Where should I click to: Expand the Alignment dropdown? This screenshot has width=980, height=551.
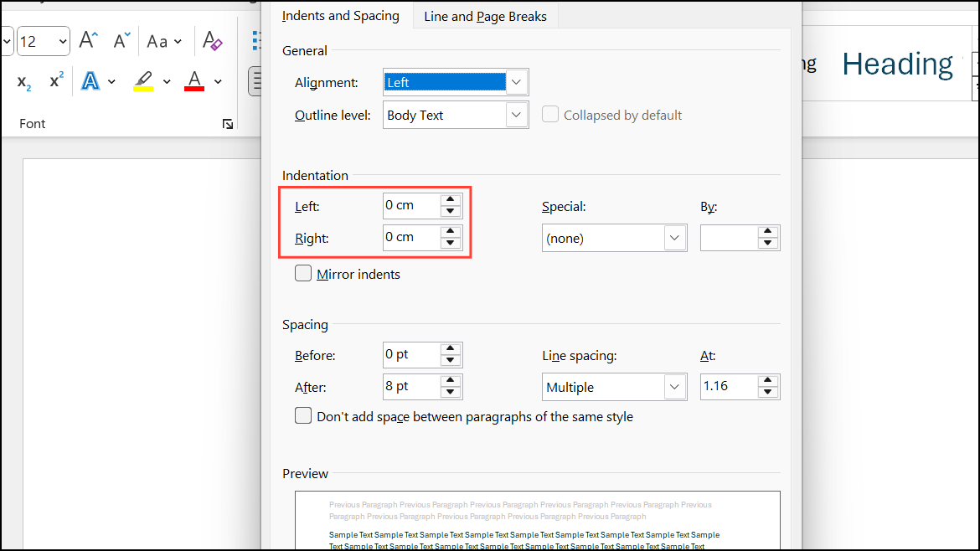pos(517,82)
